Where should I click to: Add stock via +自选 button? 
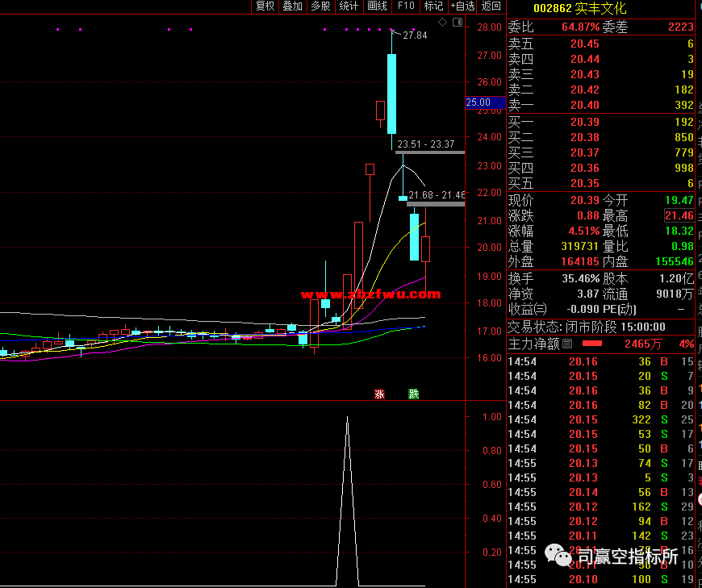pos(463,6)
